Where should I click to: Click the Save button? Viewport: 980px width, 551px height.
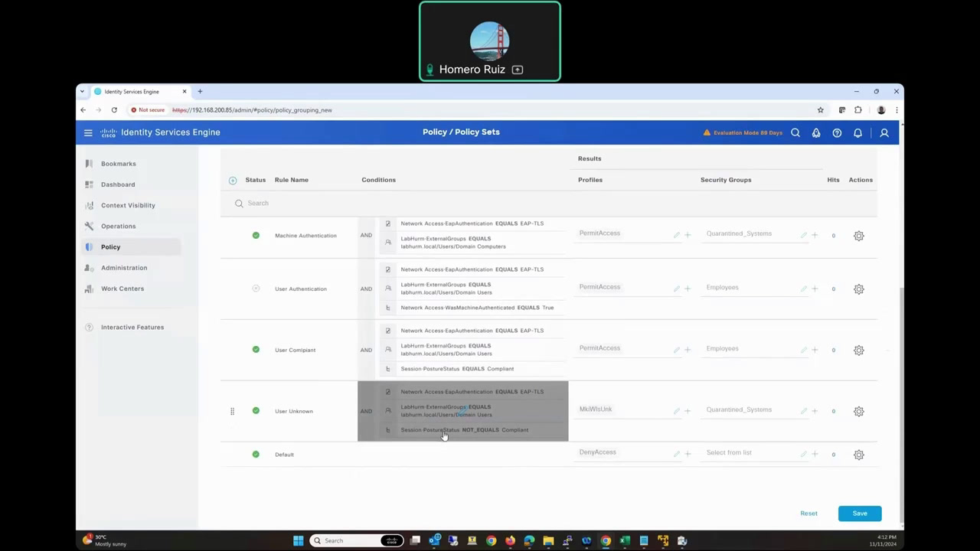pyautogui.click(x=860, y=514)
